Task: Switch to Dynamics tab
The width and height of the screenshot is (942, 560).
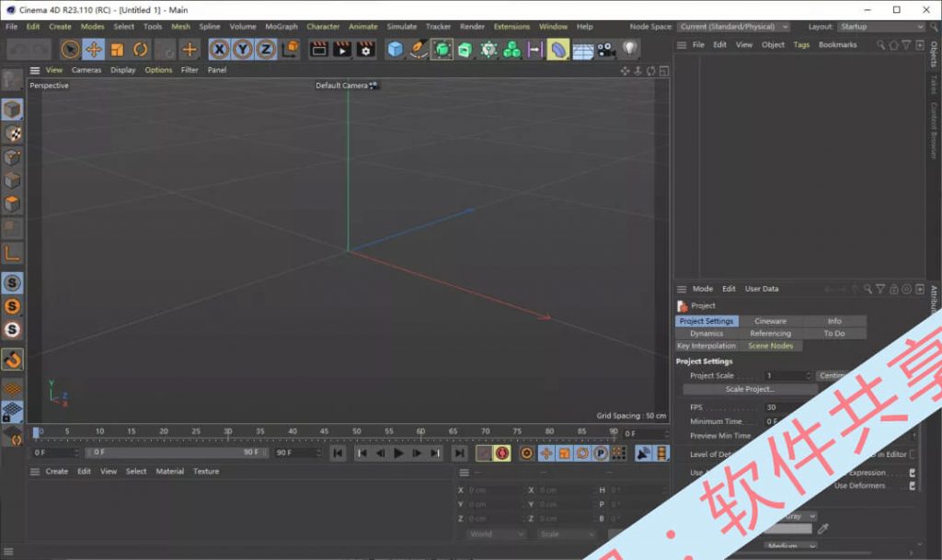Action: point(706,333)
